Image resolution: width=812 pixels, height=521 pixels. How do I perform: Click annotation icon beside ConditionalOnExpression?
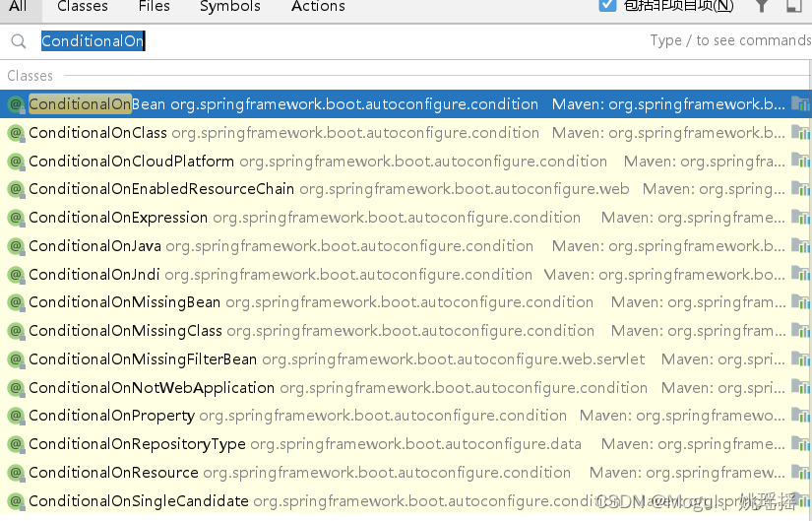[x=16, y=219]
